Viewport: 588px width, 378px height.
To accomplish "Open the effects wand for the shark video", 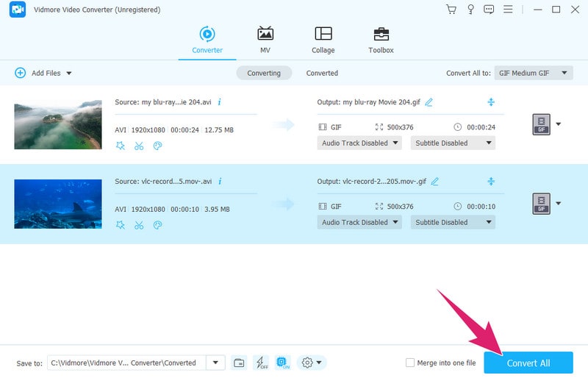I will pos(121,225).
